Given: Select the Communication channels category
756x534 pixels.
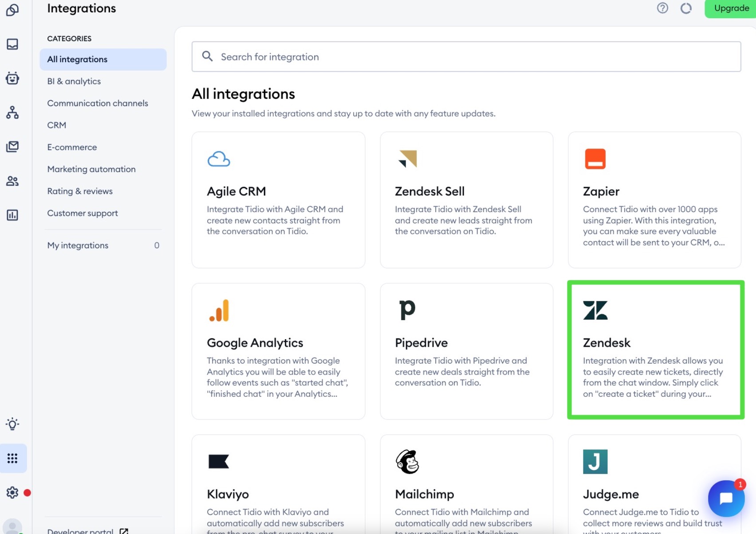Looking at the screenshot, I should (98, 103).
